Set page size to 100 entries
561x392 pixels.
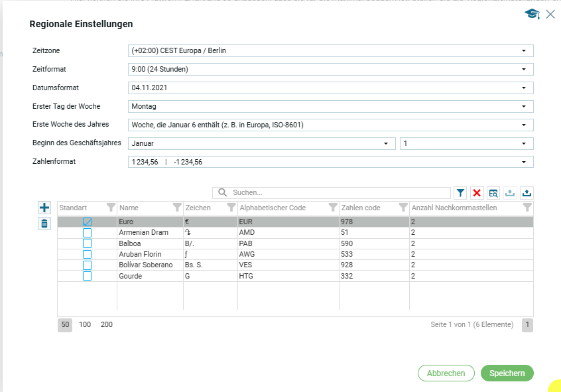85,325
